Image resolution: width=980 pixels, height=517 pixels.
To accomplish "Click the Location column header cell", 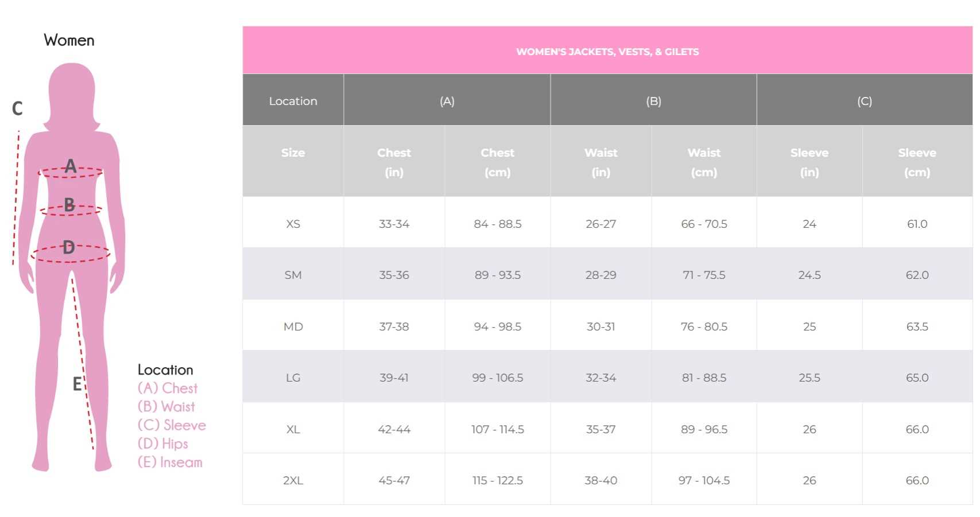I will pyautogui.click(x=293, y=101).
